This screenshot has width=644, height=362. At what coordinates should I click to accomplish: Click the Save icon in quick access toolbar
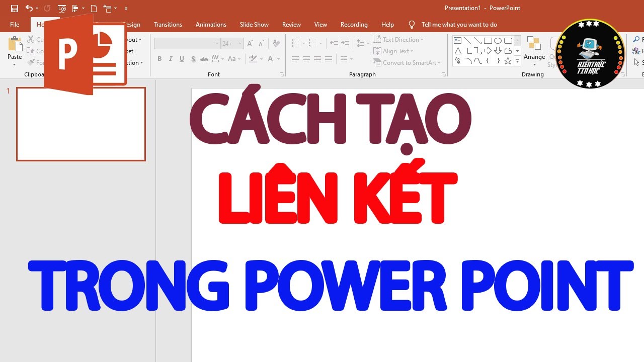tap(15, 9)
